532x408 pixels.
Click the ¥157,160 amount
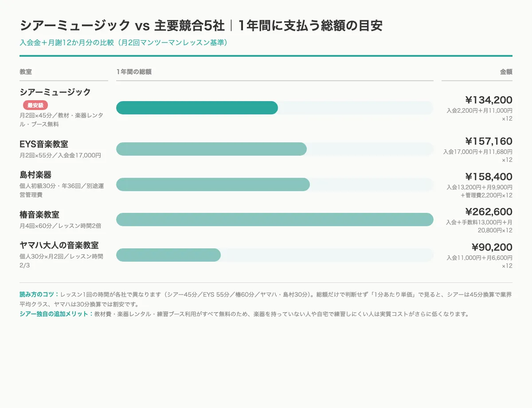(x=489, y=141)
